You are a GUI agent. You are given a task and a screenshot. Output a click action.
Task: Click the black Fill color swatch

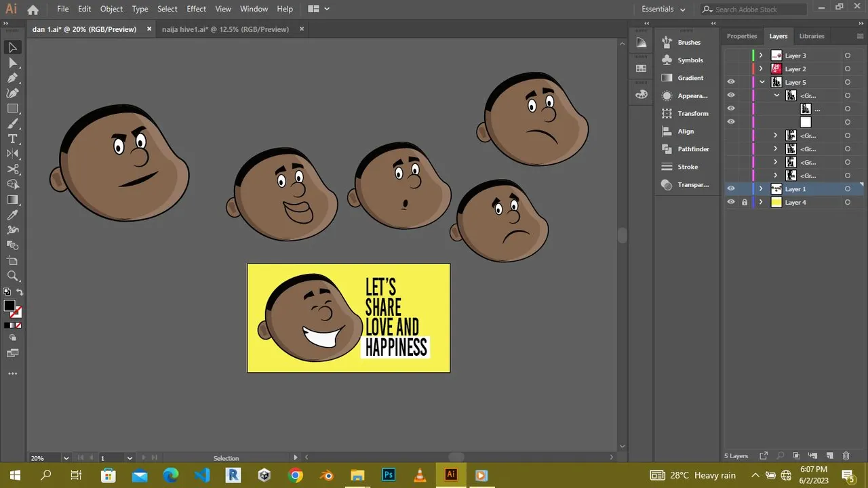[x=9, y=306]
